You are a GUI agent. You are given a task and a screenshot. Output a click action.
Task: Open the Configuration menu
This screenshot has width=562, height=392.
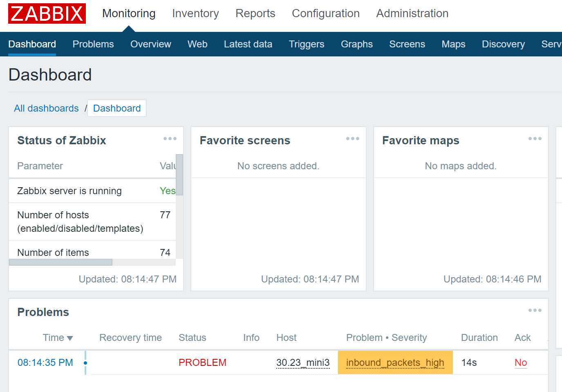pyautogui.click(x=326, y=13)
